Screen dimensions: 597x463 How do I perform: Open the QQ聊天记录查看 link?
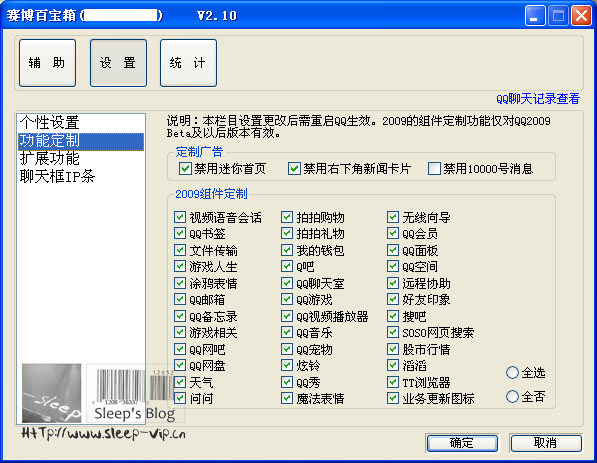click(x=538, y=99)
